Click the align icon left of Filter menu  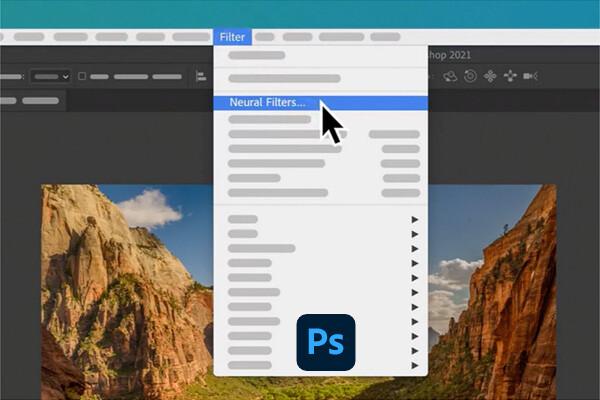point(201,76)
